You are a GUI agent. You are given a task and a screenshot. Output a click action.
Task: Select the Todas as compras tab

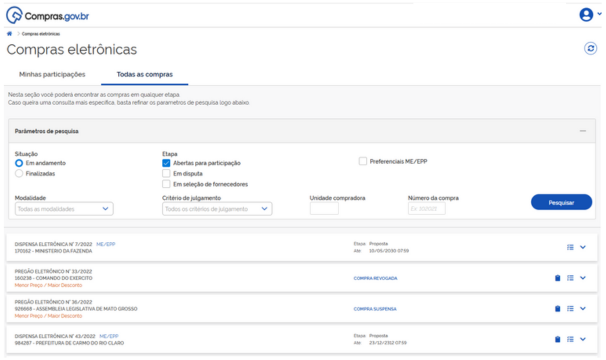145,74
